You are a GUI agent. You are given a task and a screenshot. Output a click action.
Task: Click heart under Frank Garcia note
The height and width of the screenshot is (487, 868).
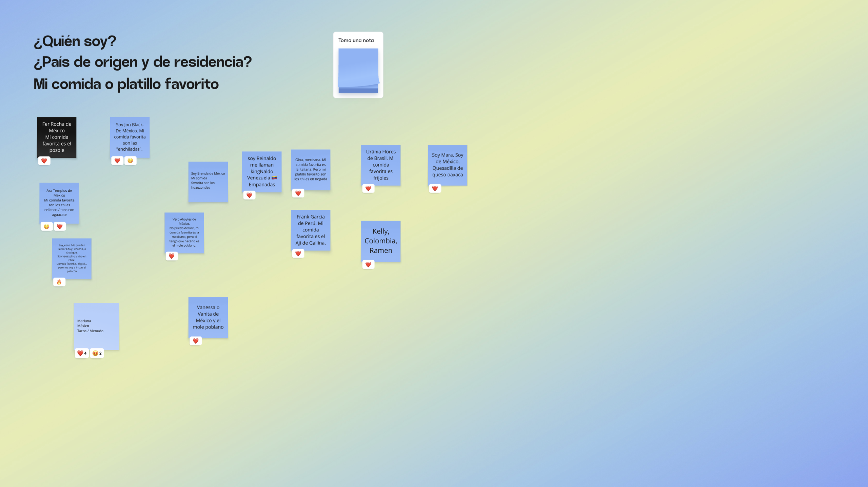(x=298, y=254)
